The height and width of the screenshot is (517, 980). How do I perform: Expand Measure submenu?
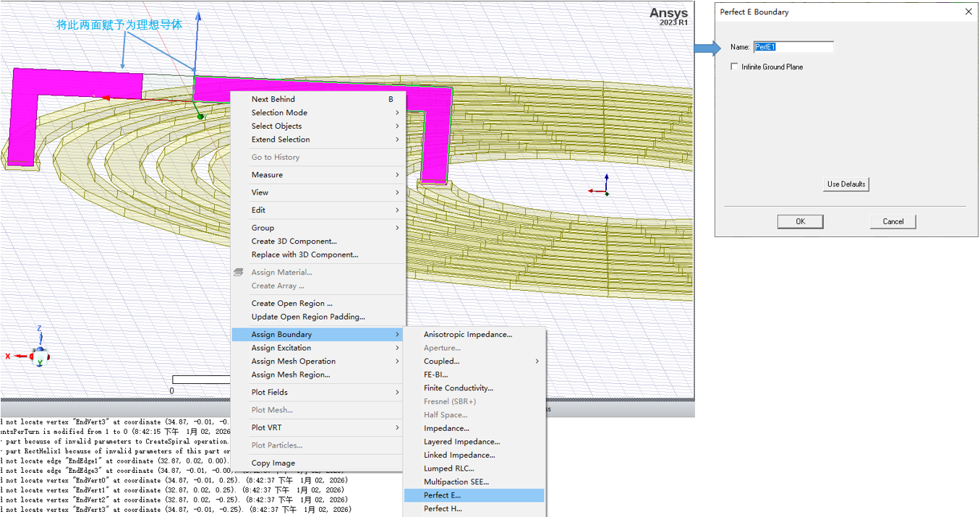tap(318, 175)
